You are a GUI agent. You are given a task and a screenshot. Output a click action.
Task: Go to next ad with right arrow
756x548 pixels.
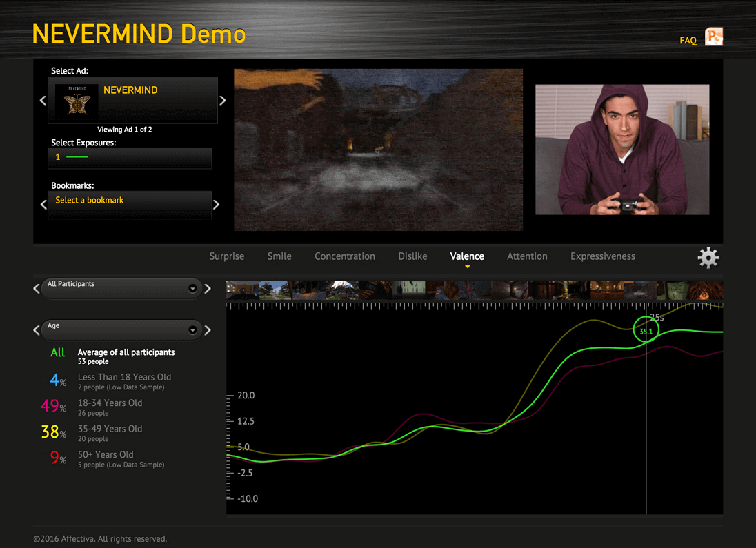(222, 100)
